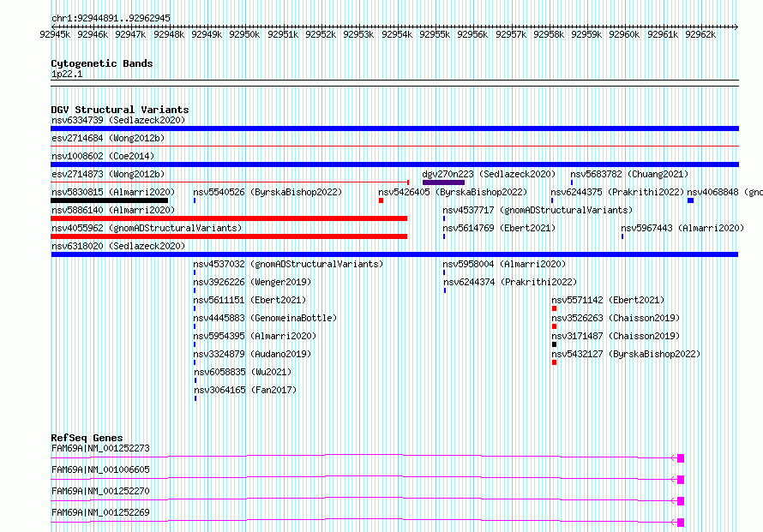Viewport: 763px width, 532px height.
Task: Open variant nsv5958004 (Almarri2020) label
Action: 504,264
